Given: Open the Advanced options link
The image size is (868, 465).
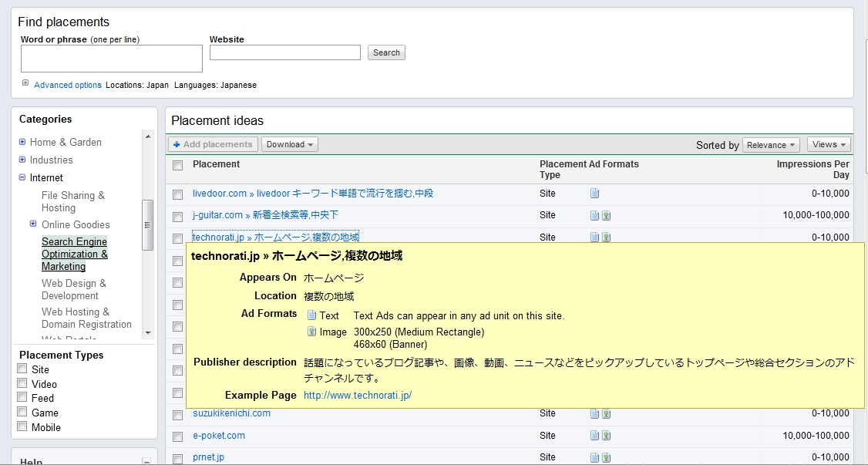Looking at the screenshot, I should point(68,86).
